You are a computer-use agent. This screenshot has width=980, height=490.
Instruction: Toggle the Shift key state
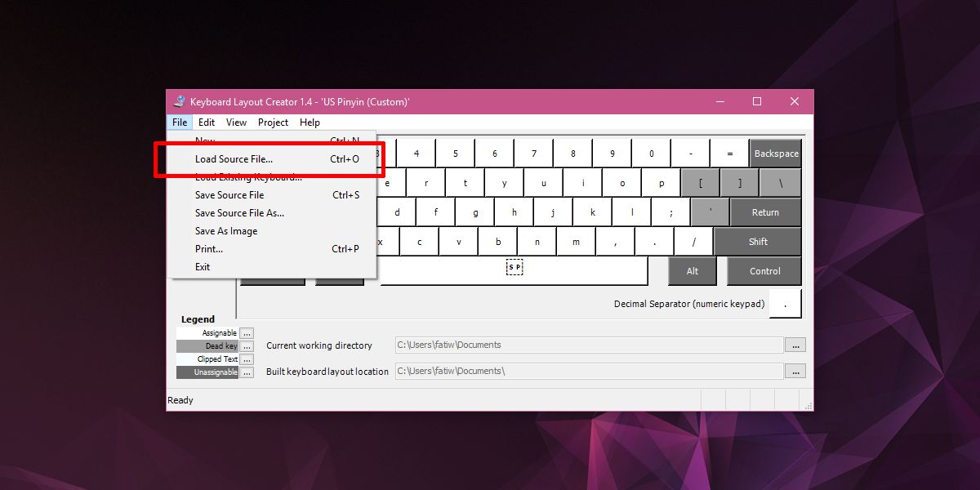[758, 242]
